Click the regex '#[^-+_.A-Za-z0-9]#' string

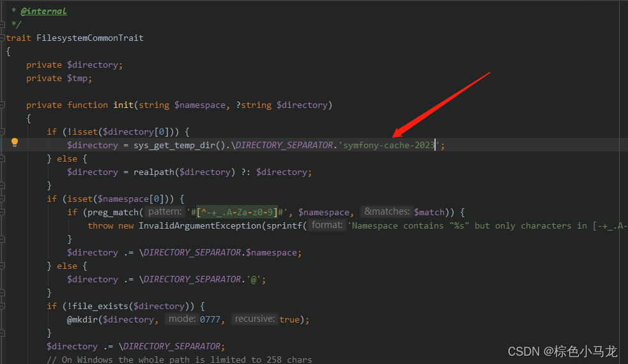pos(237,212)
